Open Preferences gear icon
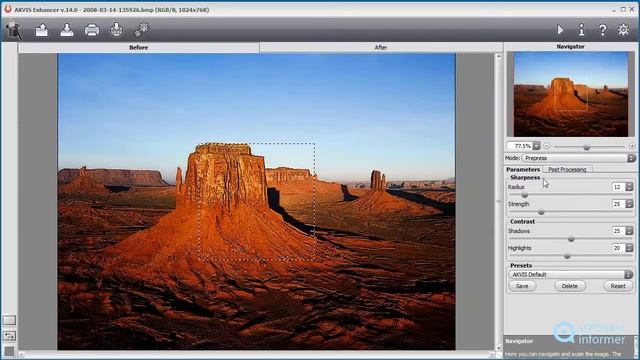Viewport: 640px width, 360px height. pos(623,30)
